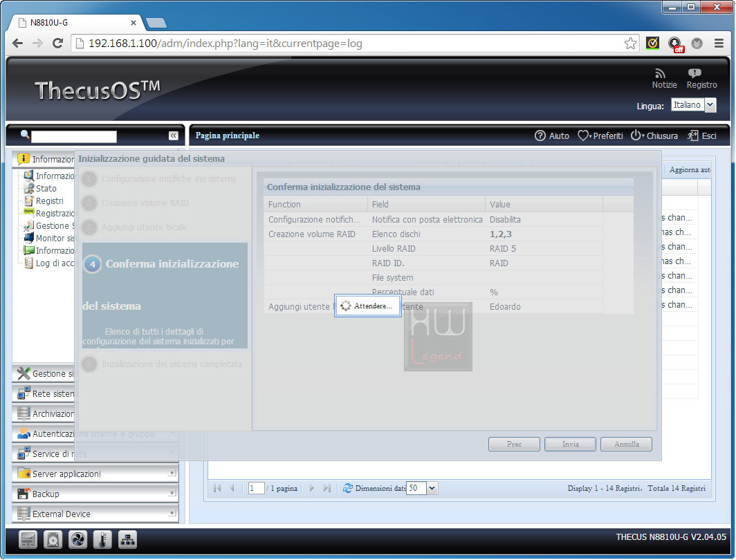Viewport: 736px width, 560px height.
Task: Click into the sidebar search field
Action: [x=74, y=136]
